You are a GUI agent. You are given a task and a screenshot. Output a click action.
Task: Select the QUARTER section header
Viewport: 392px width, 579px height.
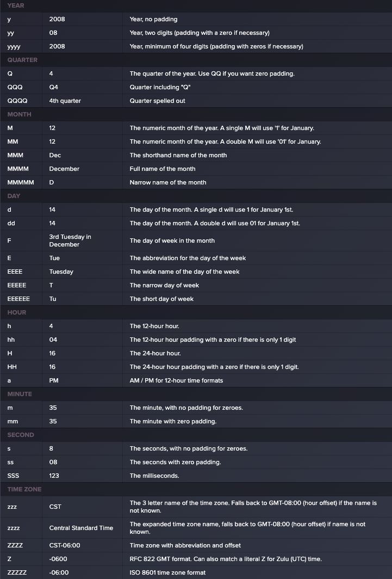[22, 60]
